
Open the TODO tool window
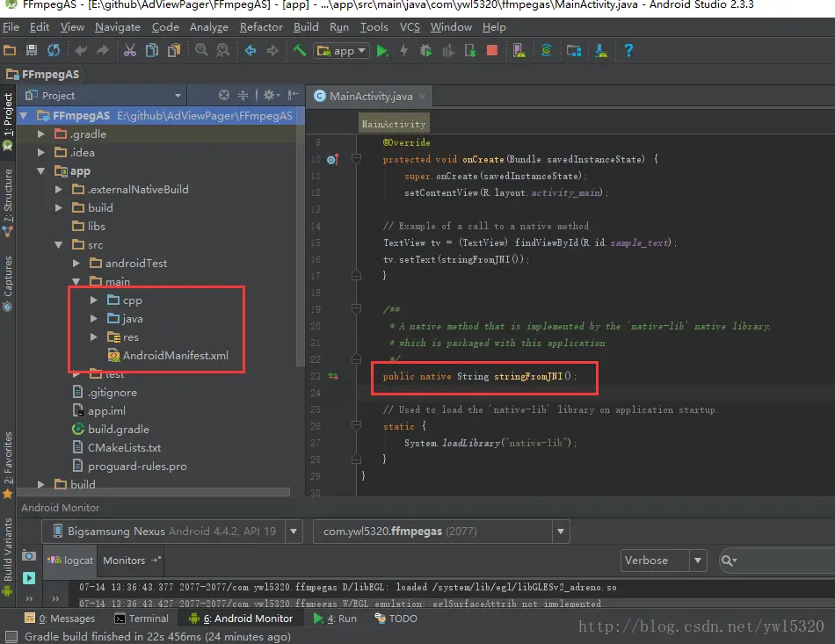pyautogui.click(x=396, y=619)
